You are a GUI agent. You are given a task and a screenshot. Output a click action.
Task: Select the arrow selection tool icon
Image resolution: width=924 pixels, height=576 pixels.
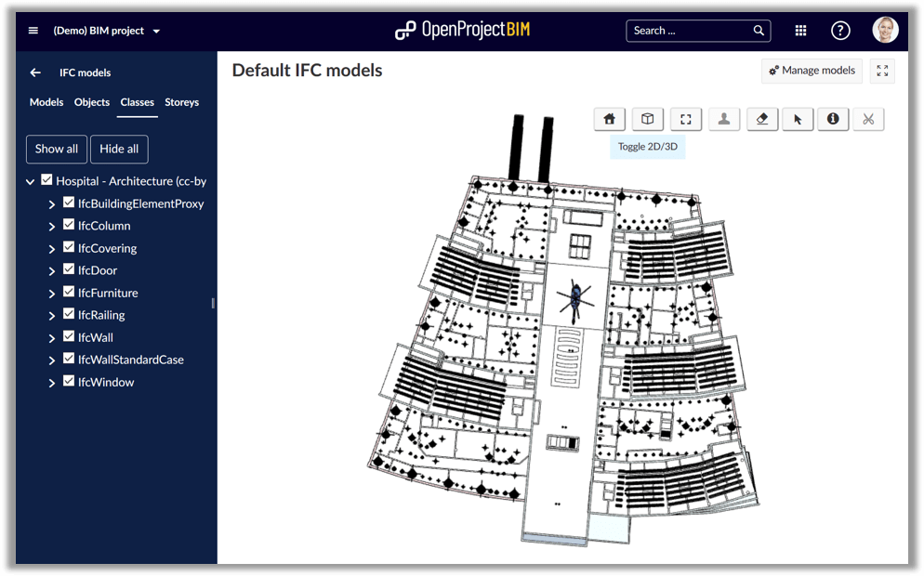797,119
